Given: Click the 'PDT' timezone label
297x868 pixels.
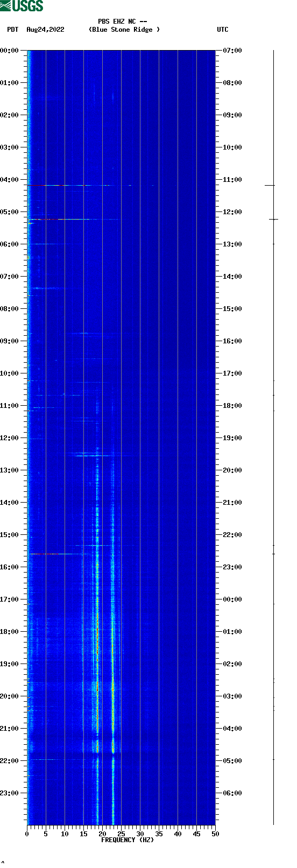Looking at the screenshot, I should pos(12,30).
